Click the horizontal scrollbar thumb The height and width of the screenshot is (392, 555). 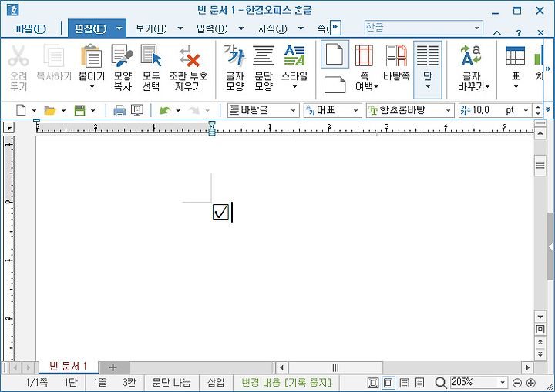click(x=335, y=367)
